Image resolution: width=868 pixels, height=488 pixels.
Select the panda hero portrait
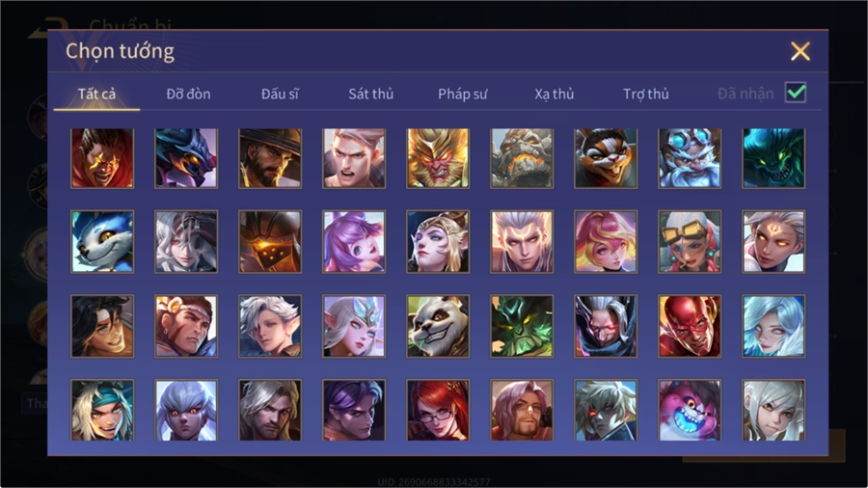[x=438, y=326]
